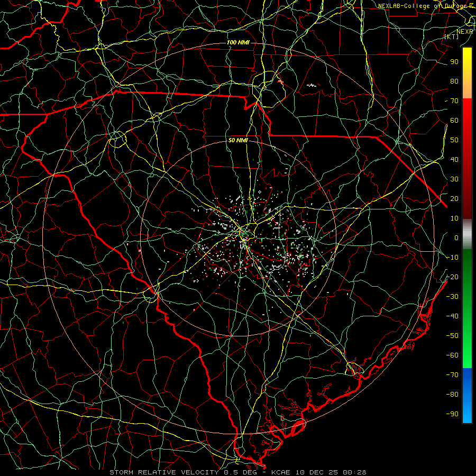The image size is (476, 476).
Task: Click the '100 NMI' range ring label
Action: [238, 42]
